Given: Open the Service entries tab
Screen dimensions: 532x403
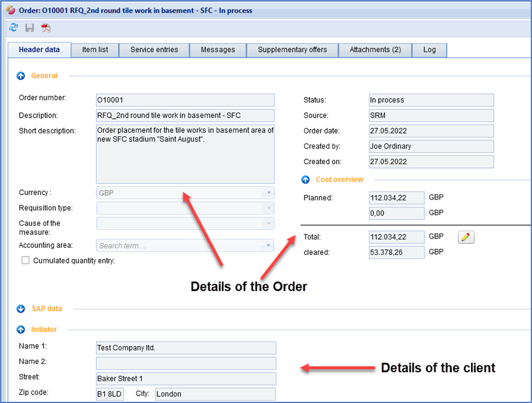Looking at the screenshot, I should click(154, 50).
